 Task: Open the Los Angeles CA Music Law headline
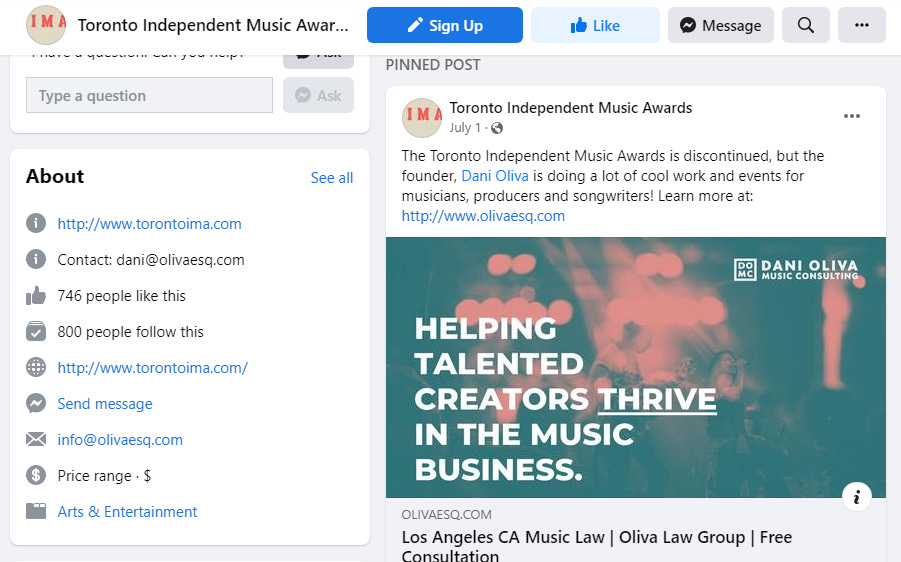597,546
